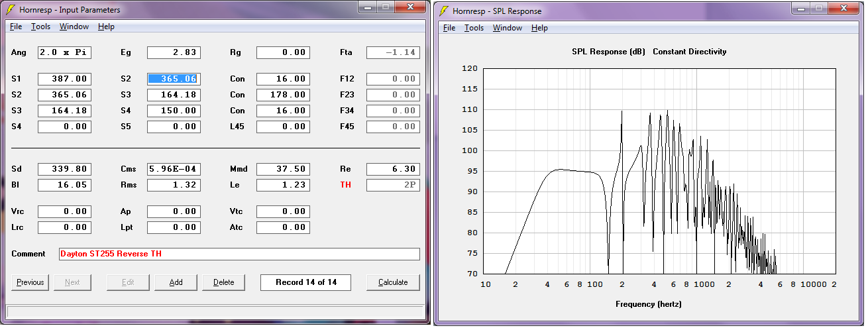
Task: Select the S4 field showing 150.00
Action: 174,111
